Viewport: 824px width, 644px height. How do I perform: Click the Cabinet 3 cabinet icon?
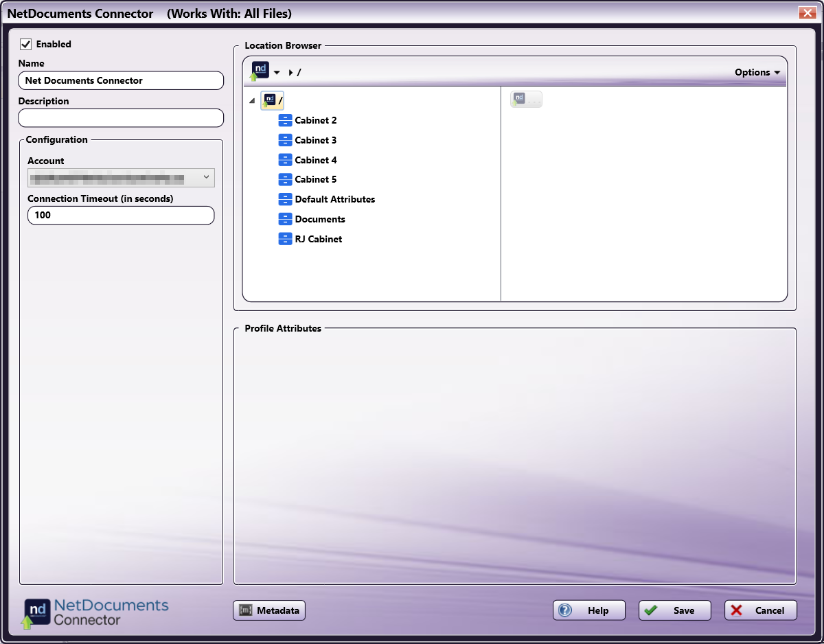pos(286,140)
